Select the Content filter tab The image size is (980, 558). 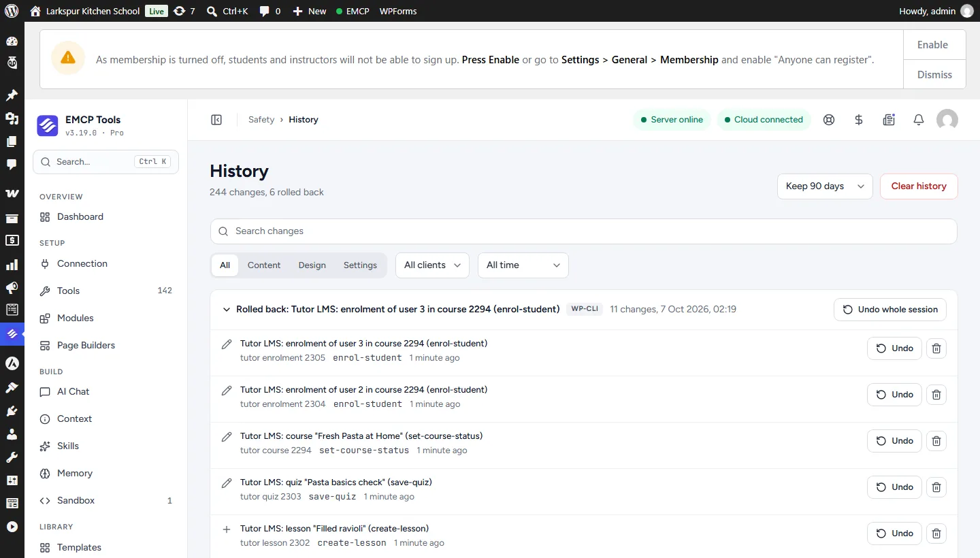(x=264, y=265)
